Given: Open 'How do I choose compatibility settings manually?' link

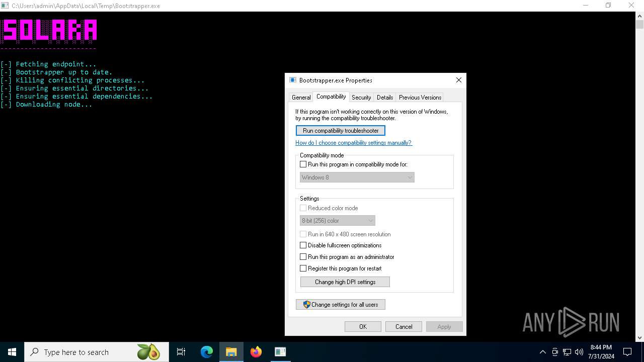Looking at the screenshot, I should 354,143.
